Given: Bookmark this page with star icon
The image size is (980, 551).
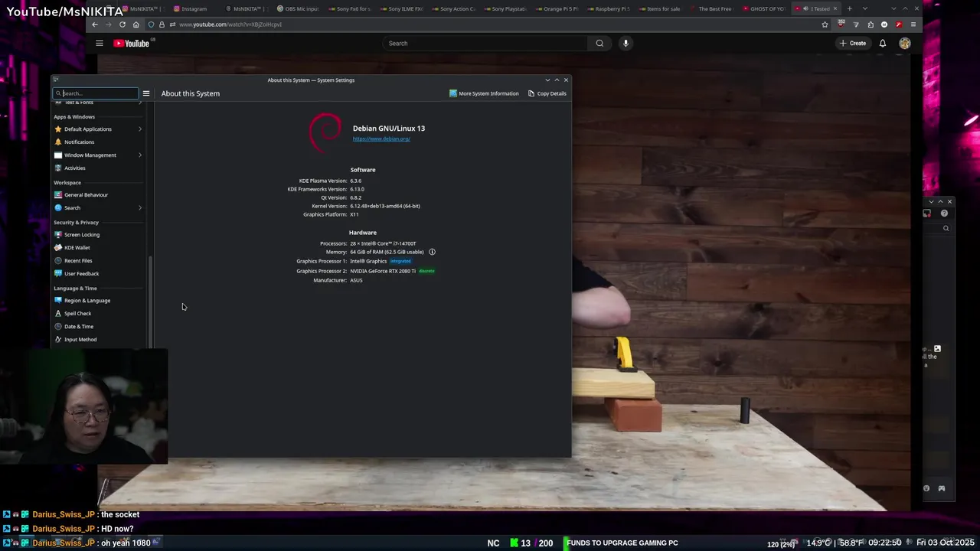Looking at the screenshot, I should [825, 24].
